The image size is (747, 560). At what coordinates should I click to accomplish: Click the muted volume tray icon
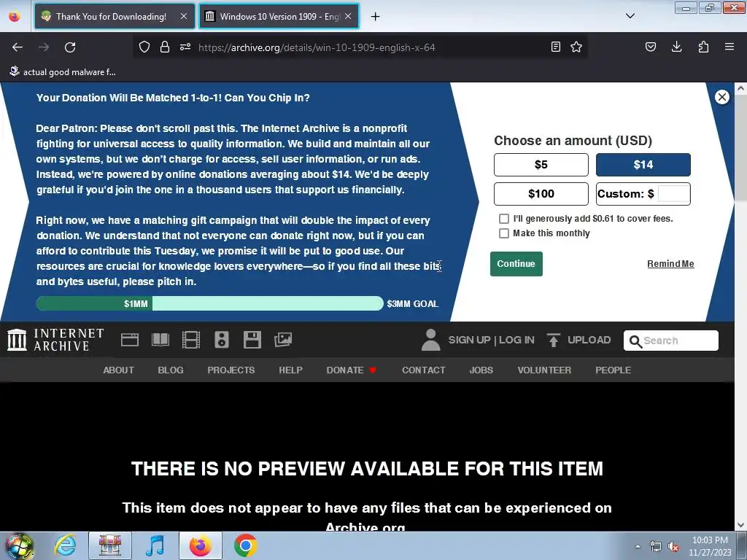pyautogui.click(x=673, y=546)
